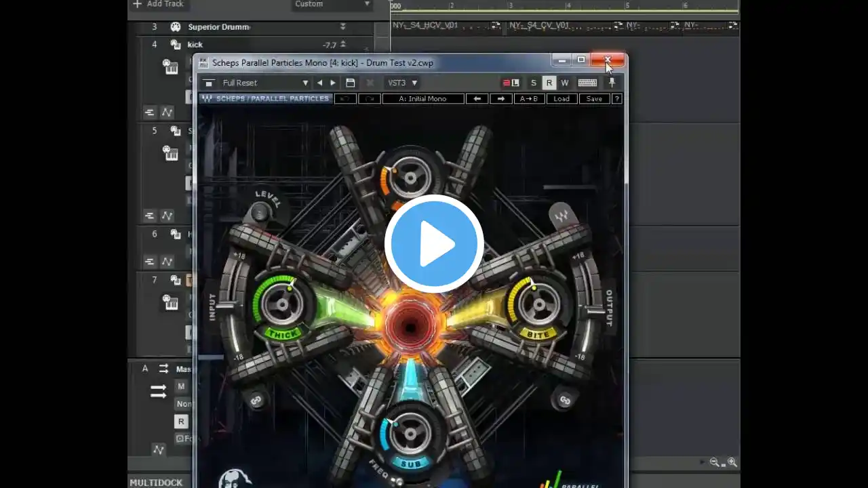Image resolution: width=868 pixels, height=488 pixels.
Task: Open the VST3 dropdown menu
Action: pyautogui.click(x=402, y=83)
